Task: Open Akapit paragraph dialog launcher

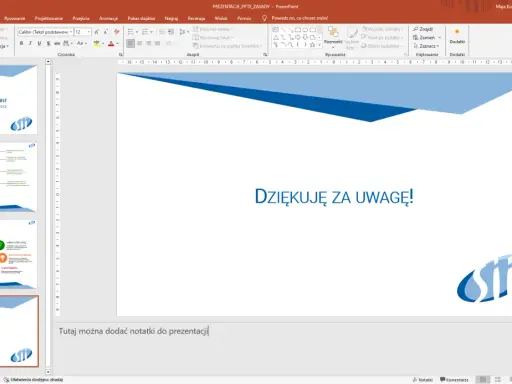Action: pyautogui.click(x=265, y=54)
